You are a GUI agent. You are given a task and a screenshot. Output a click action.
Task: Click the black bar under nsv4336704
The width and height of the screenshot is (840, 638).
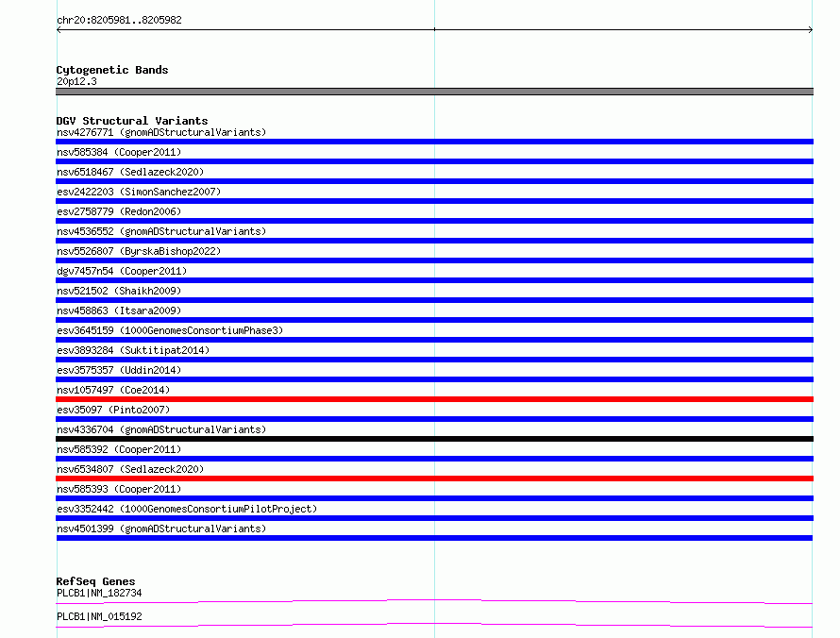[434, 439]
